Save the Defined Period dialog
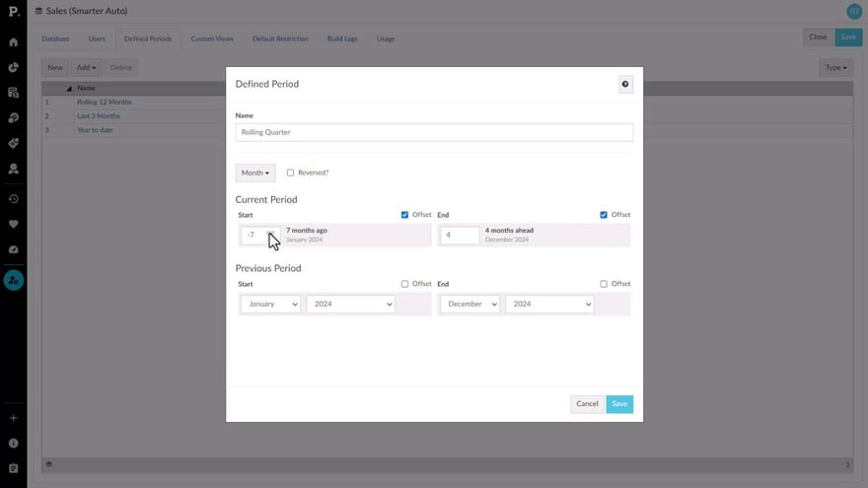This screenshot has width=868, height=488. [619, 404]
